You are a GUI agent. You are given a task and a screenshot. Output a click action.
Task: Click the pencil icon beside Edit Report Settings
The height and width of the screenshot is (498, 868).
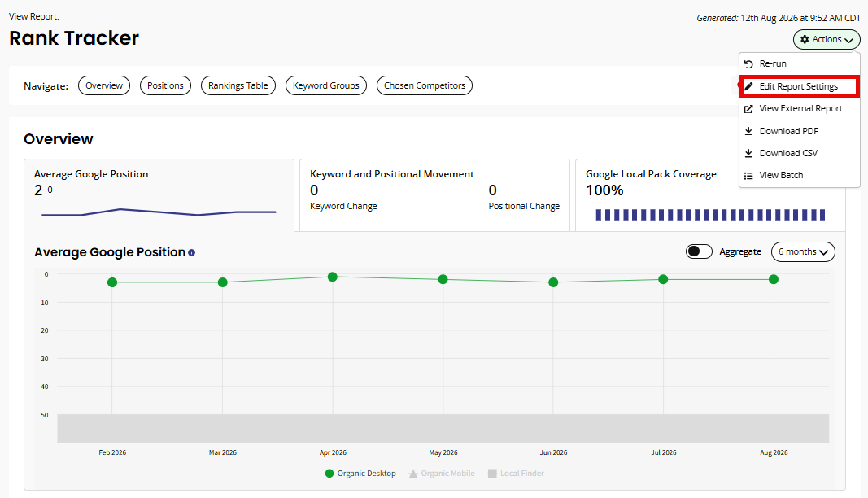(748, 86)
